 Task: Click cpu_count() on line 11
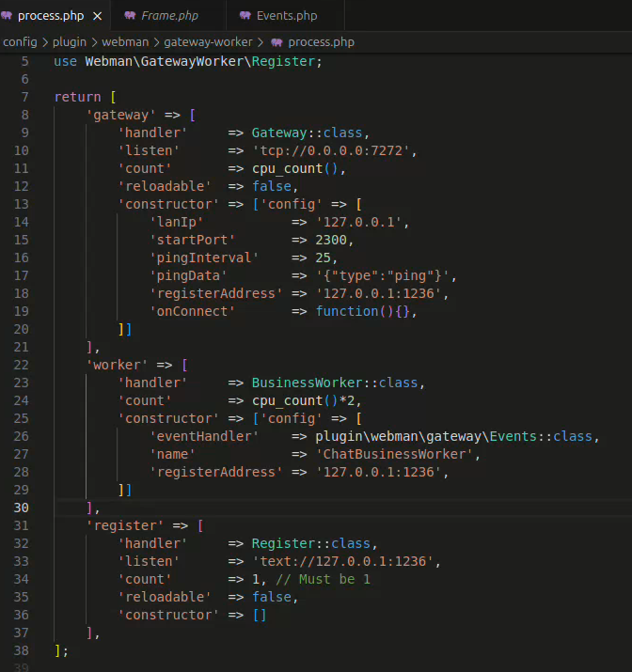click(295, 168)
